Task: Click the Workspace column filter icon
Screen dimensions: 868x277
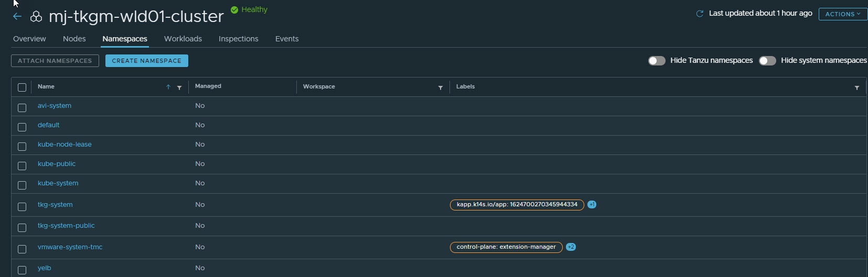Action: click(441, 87)
